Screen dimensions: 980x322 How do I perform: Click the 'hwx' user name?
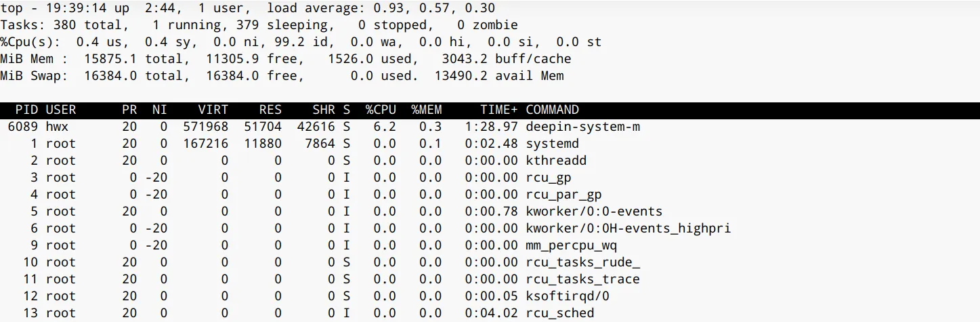(x=57, y=127)
